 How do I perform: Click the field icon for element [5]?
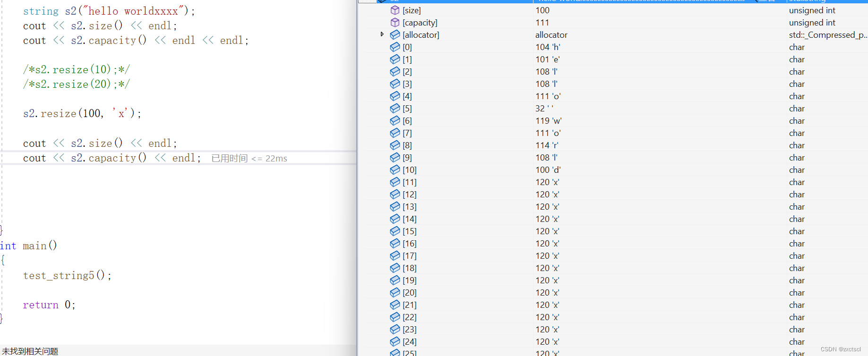point(395,109)
